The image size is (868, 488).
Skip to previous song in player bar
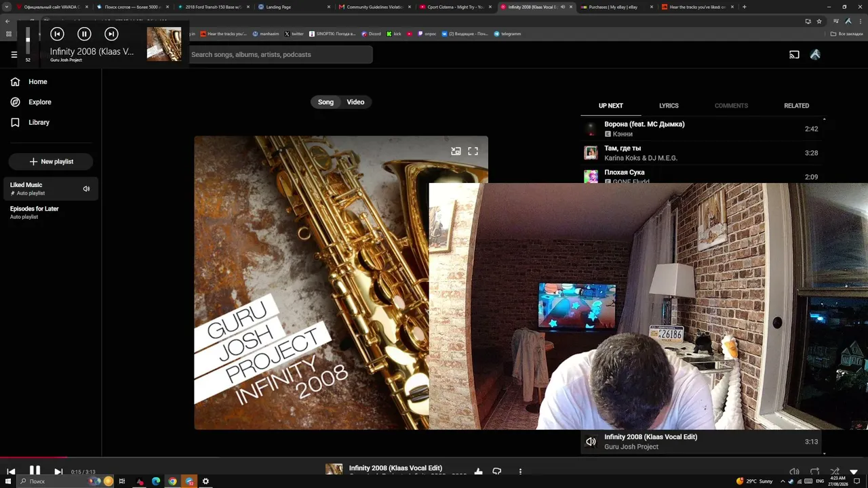click(x=11, y=472)
